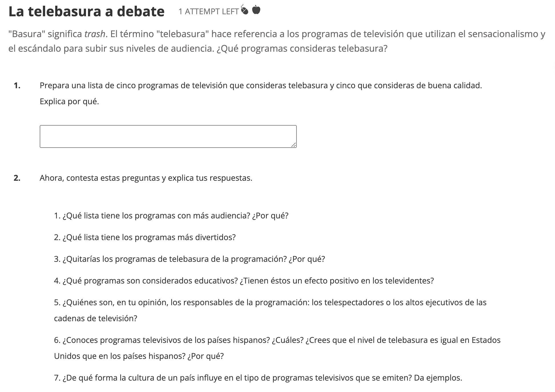Click the bold "2." item number
The width and height of the screenshot is (555, 392).
pyautogui.click(x=17, y=178)
